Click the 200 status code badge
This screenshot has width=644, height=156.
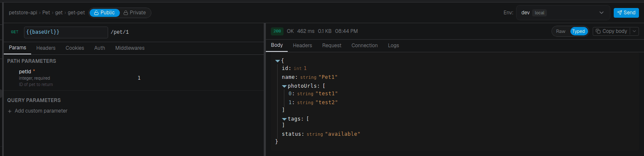coord(277,31)
